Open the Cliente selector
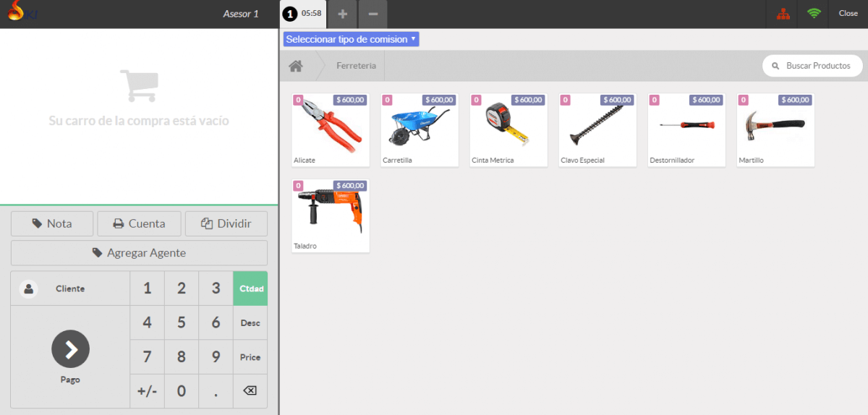 tap(69, 288)
